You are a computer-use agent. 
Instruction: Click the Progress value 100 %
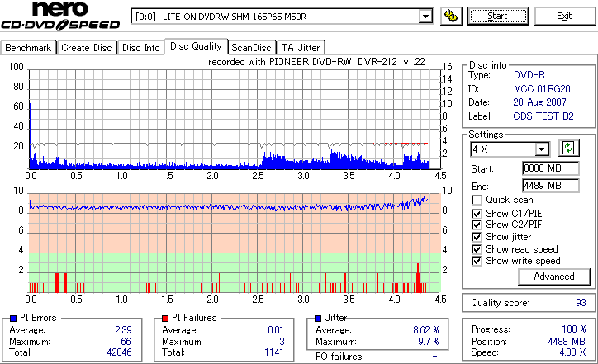tap(574, 329)
